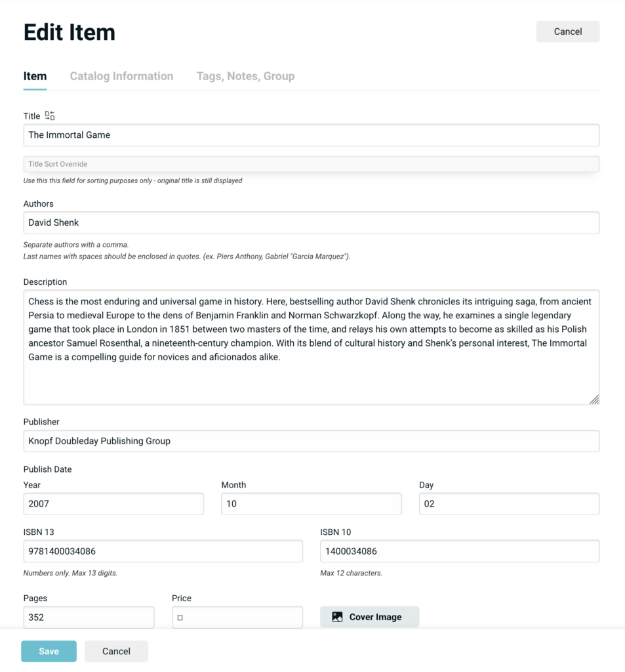
Task: Grab the Description box resize handle
Action: (594, 399)
